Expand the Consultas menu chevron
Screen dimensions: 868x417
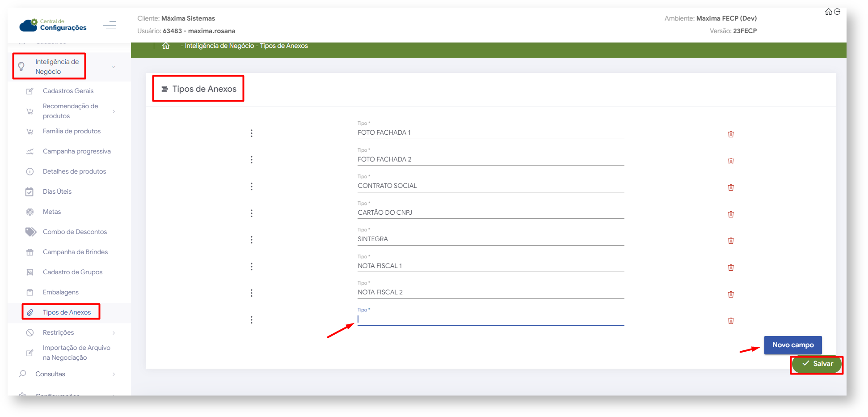114,374
